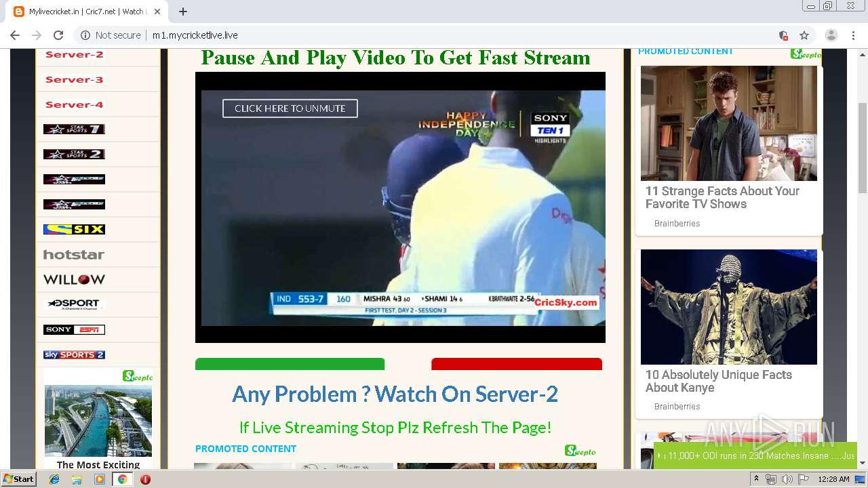
Task: Click the scroll down arrow of page scrollbar
Action: [x=863, y=464]
